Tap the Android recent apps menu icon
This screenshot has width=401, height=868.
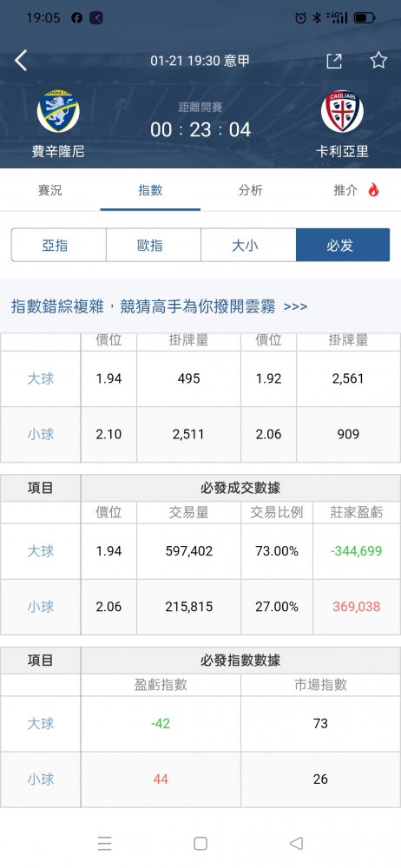coord(105,843)
